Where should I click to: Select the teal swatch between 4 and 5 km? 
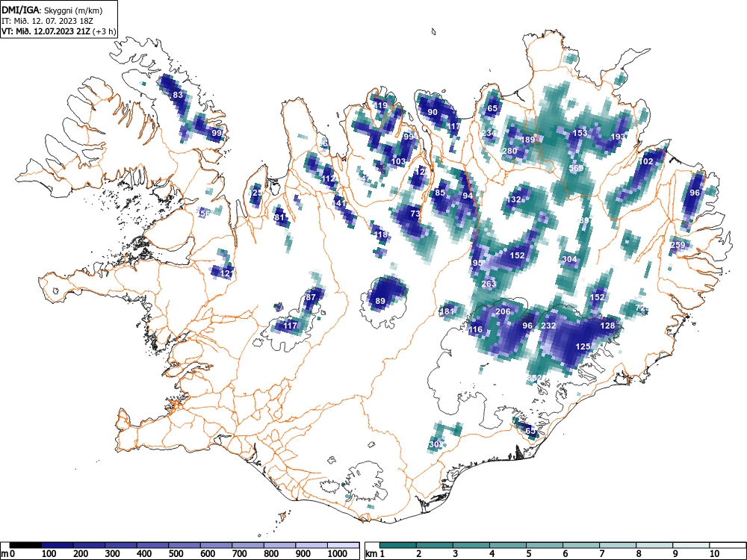coord(508,545)
